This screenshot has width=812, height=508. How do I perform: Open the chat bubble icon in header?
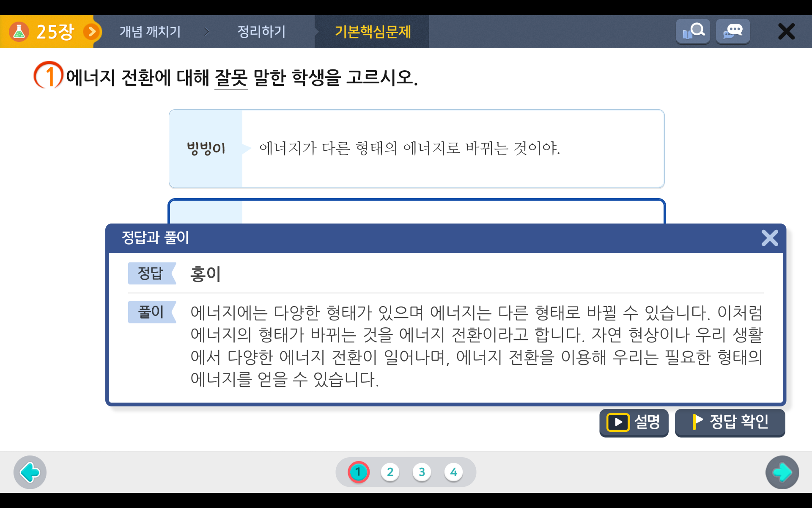click(732, 31)
